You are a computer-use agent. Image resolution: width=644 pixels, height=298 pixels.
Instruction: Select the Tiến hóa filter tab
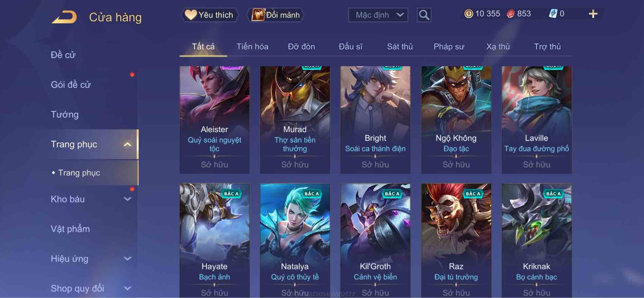click(x=252, y=46)
